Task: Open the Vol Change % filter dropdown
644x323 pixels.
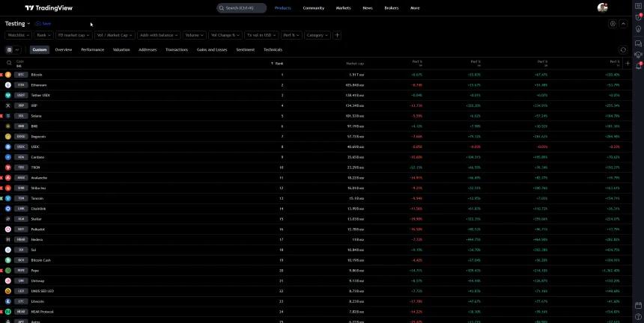Action: 225,35
